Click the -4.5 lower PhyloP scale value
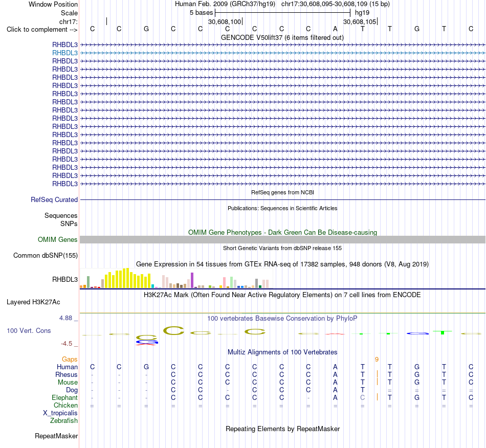The width and height of the screenshot is (486, 448). [x=67, y=344]
